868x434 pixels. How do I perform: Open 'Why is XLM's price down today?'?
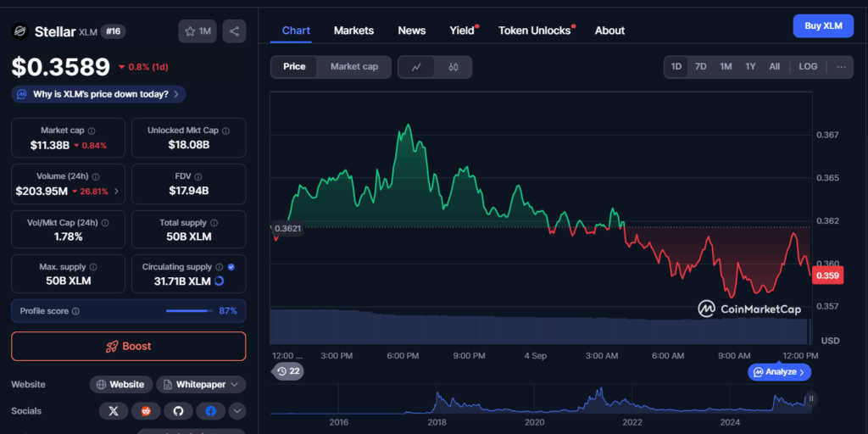tap(99, 94)
